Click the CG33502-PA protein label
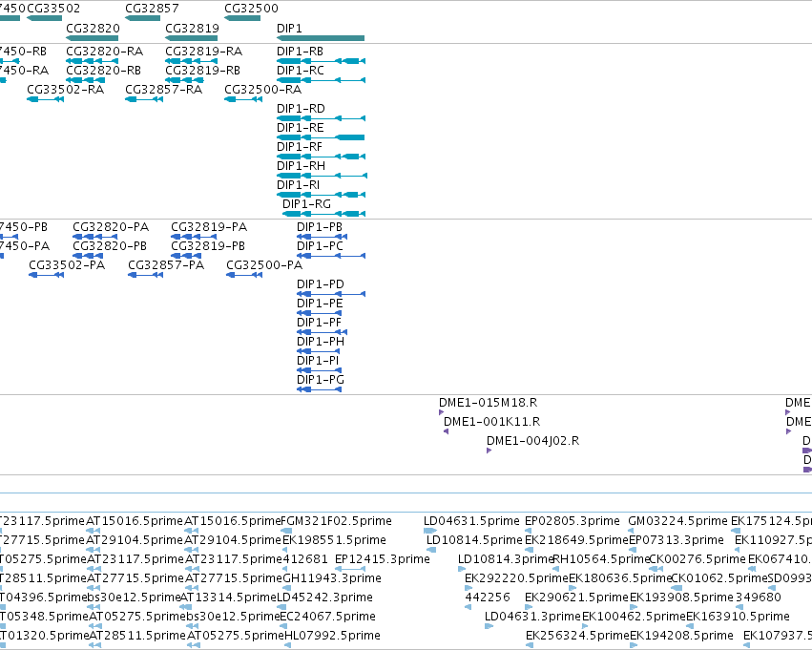 pos(67,265)
